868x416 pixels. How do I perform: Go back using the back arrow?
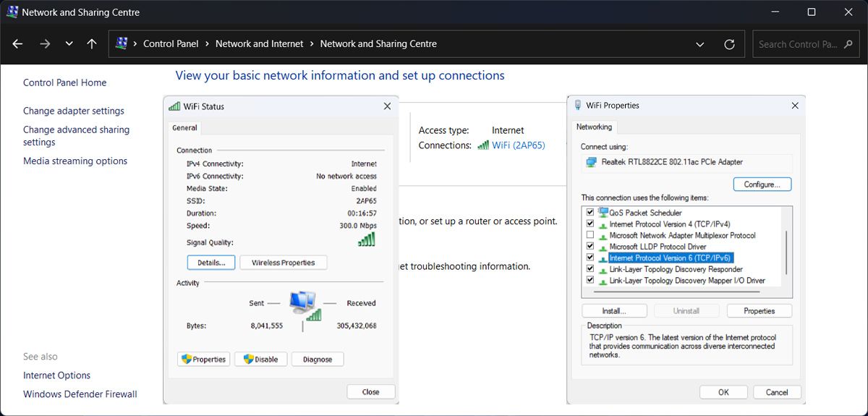18,44
